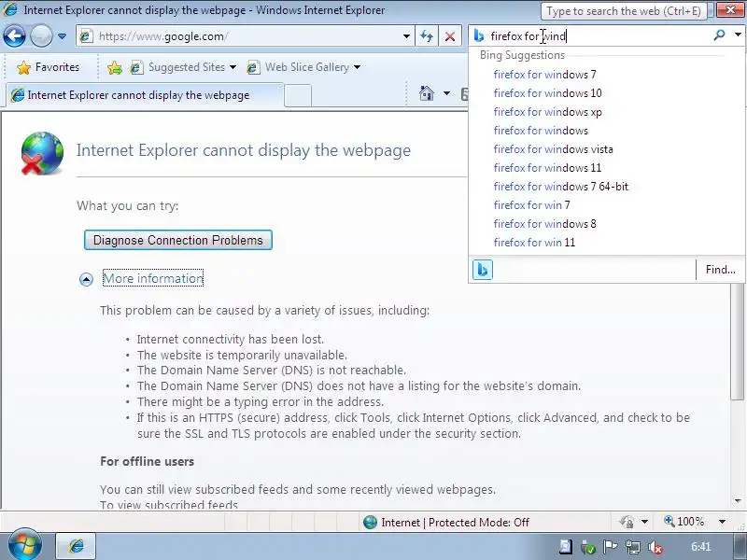Click the Web Slice Gallery page icon
This screenshot has width=747, height=560.
pyautogui.click(x=253, y=67)
